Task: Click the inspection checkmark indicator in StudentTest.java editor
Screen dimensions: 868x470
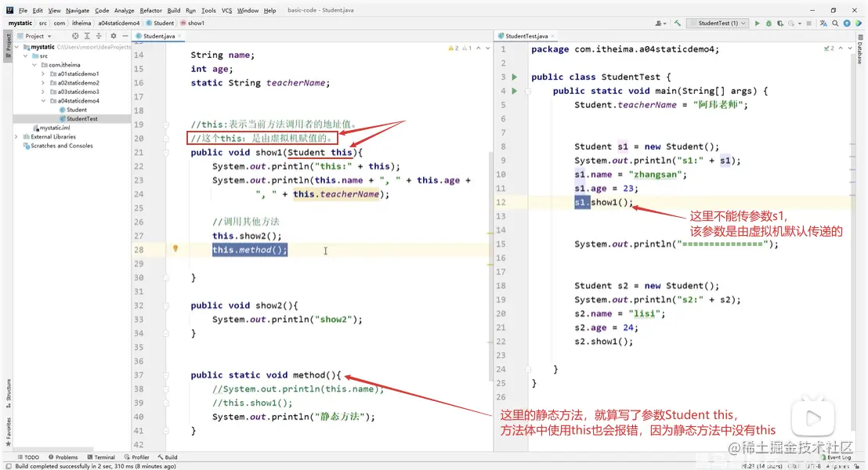Action: [829, 49]
